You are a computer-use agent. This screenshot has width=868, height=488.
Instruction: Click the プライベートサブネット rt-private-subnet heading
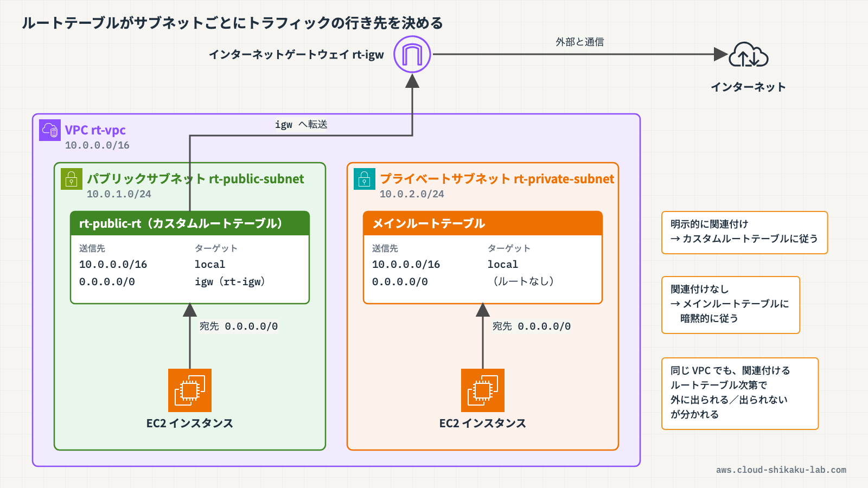497,179
